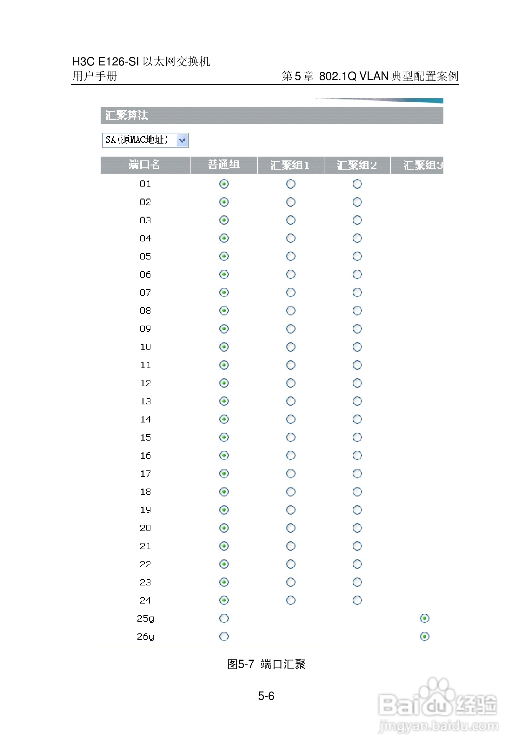Choose 汇聚组1 for port 12

tap(290, 383)
